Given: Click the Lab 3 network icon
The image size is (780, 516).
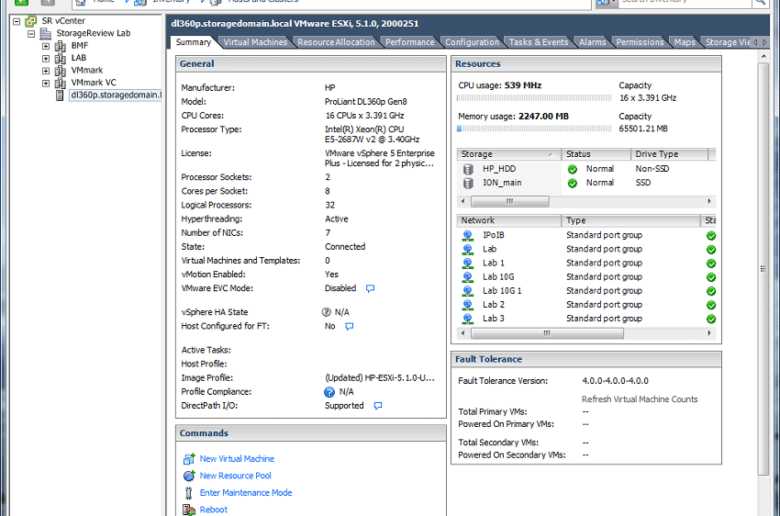Looking at the screenshot, I should point(468,319).
